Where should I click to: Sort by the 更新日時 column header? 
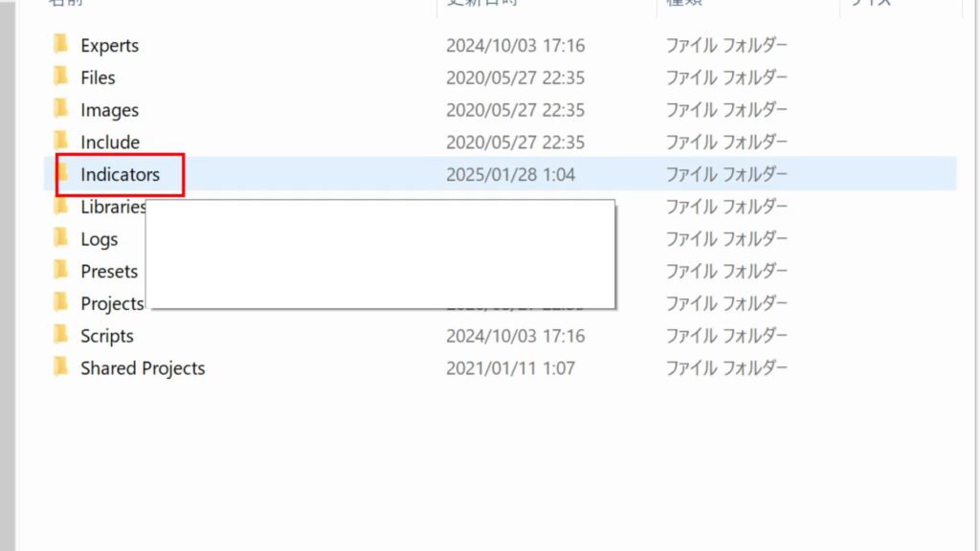pyautogui.click(x=482, y=3)
